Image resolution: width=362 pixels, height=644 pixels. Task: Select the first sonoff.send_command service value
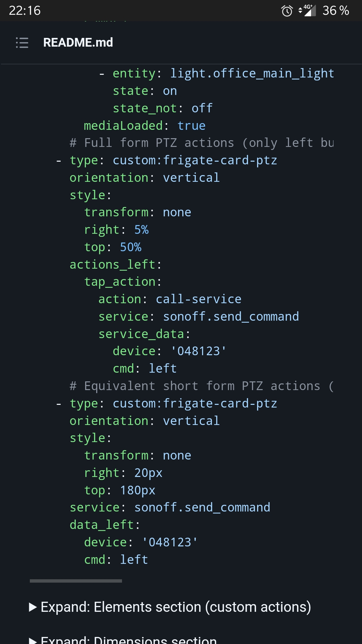pyautogui.click(x=231, y=317)
